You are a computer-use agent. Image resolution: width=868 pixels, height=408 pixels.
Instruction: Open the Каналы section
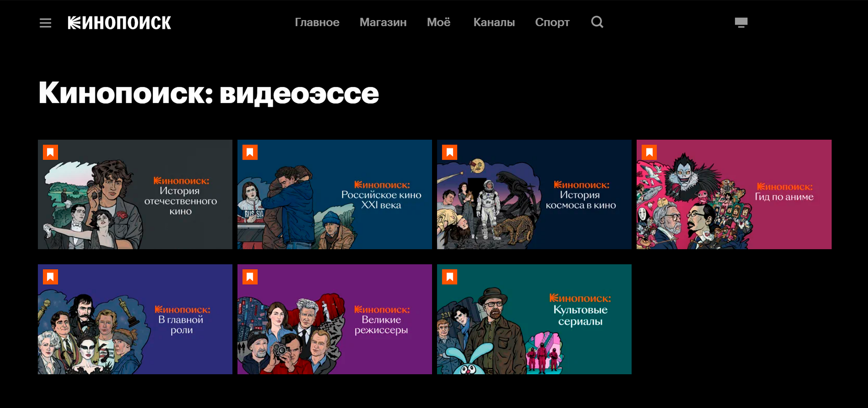(494, 22)
